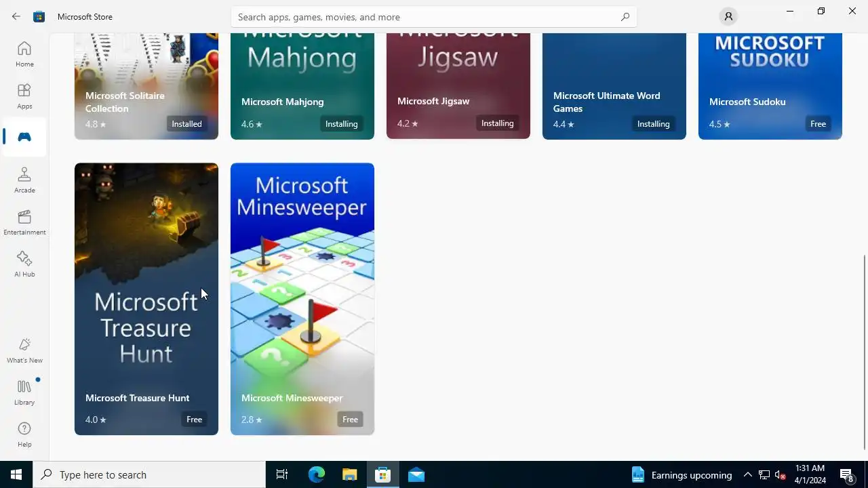The height and width of the screenshot is (488, 868).
Task: Click Installing status on Microsoft Mahjong
Action: coord(341,124)
